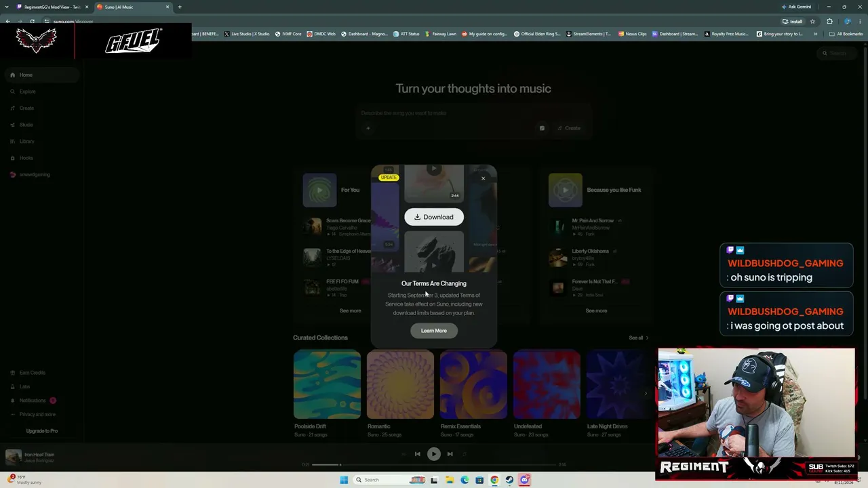The image size is (868, 488).
Task: Open the ATT Status bookmark
Action: [x=407, y=34]
